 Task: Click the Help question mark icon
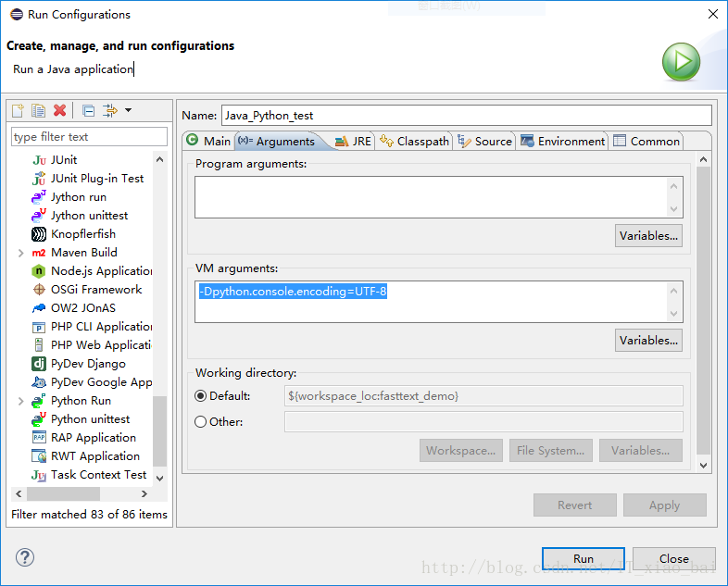(25, 557)
